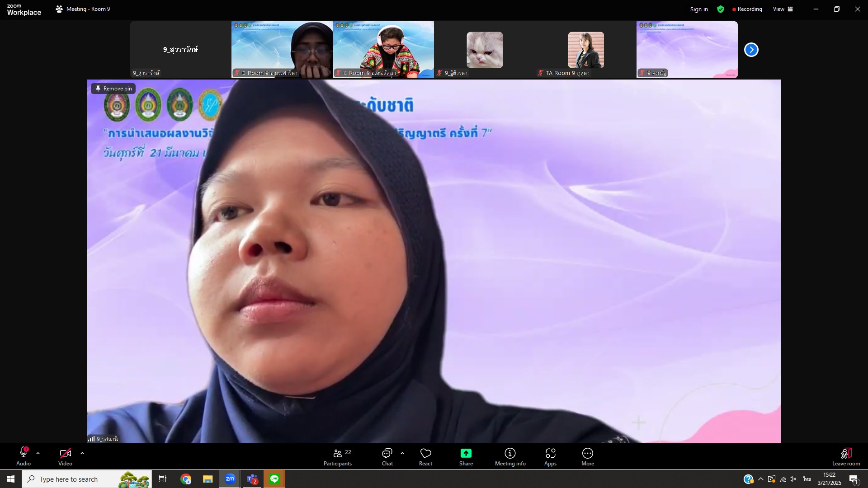Open the More options menu
Image resolution: width=868 pixels, height=488 pixels.
click(588, 457)
